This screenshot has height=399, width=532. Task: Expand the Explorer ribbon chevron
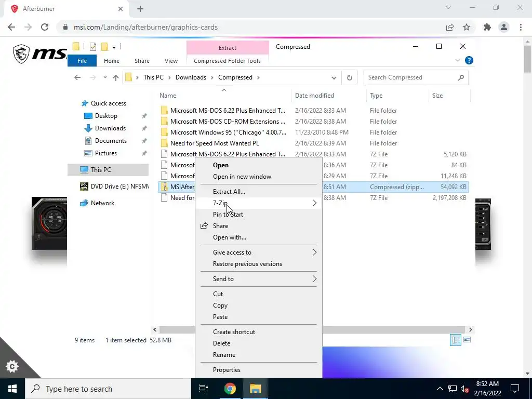pos(457,60)
